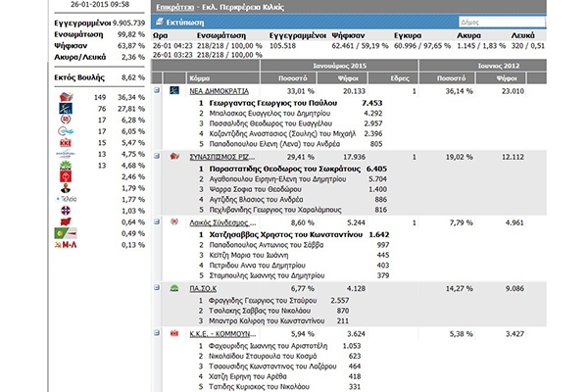Collapse the ΣΥΝΑΣΠΙΣΜΟΣ ΡΙΖ... candidate list

[x=159, y=155]
